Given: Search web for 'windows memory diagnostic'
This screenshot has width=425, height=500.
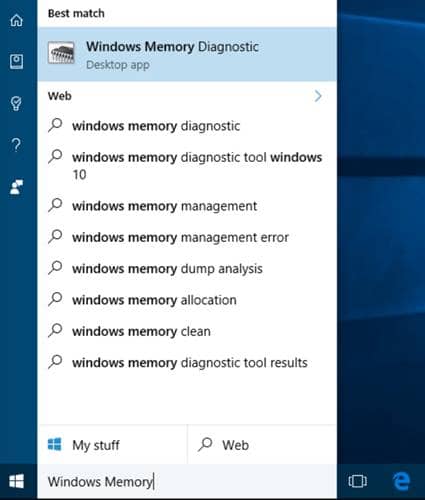Looking at the screenshot, I should tap(187, 126).
